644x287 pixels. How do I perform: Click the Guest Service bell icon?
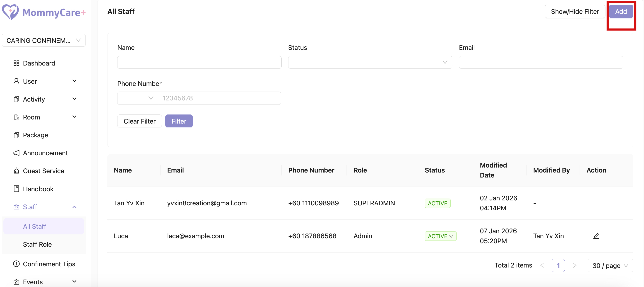click(x=16, y=171)
